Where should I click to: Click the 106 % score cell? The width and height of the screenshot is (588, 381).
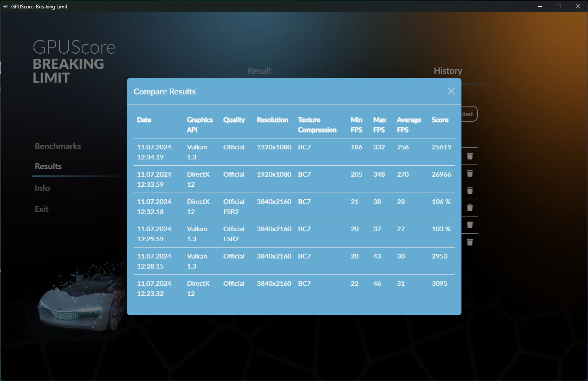coord(441,202)
